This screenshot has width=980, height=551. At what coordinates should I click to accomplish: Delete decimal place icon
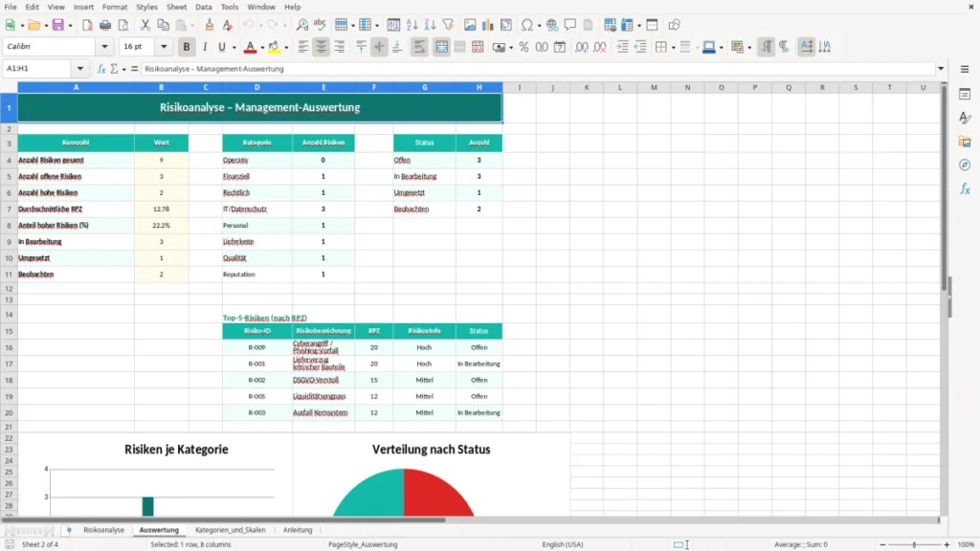(600, 47)
